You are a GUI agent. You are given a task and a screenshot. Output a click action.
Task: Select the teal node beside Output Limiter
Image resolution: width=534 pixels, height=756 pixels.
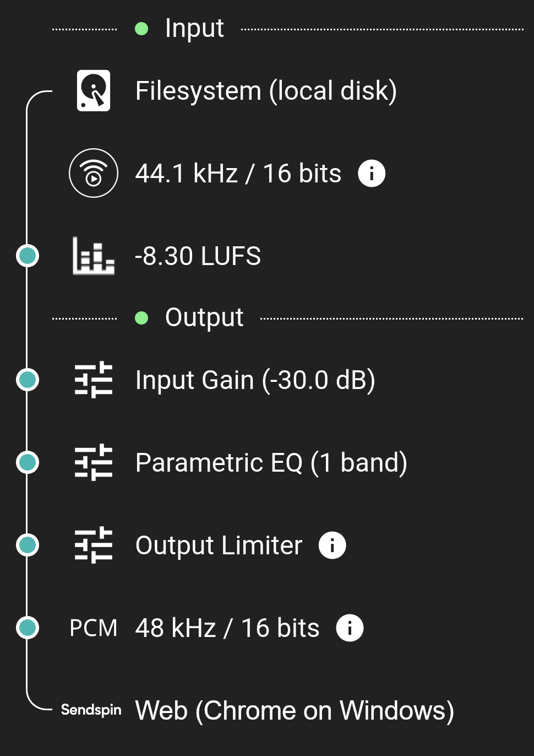point(27,545)
